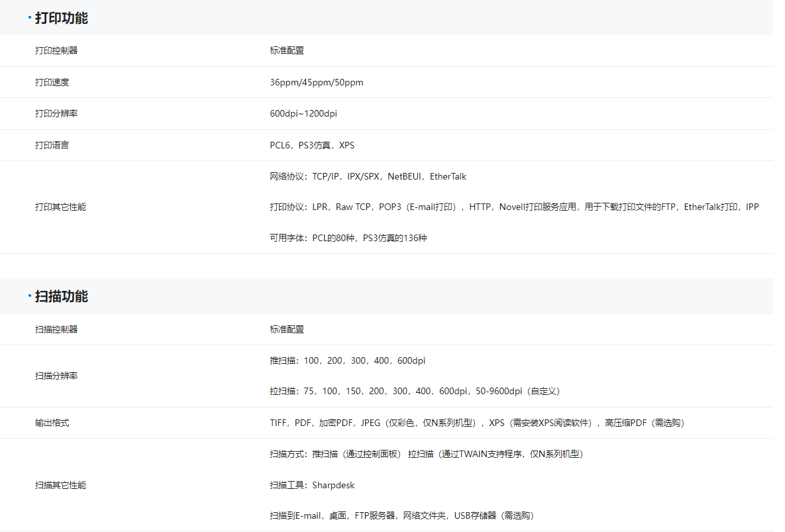
Task: Click the 扫描工具: Sharpdesk line
Action: 311,485
